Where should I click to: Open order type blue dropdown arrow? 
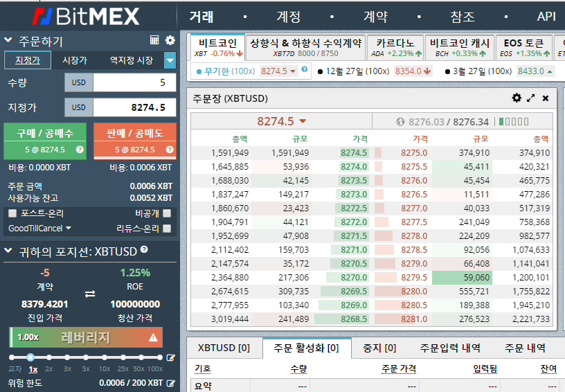point(170,60)
